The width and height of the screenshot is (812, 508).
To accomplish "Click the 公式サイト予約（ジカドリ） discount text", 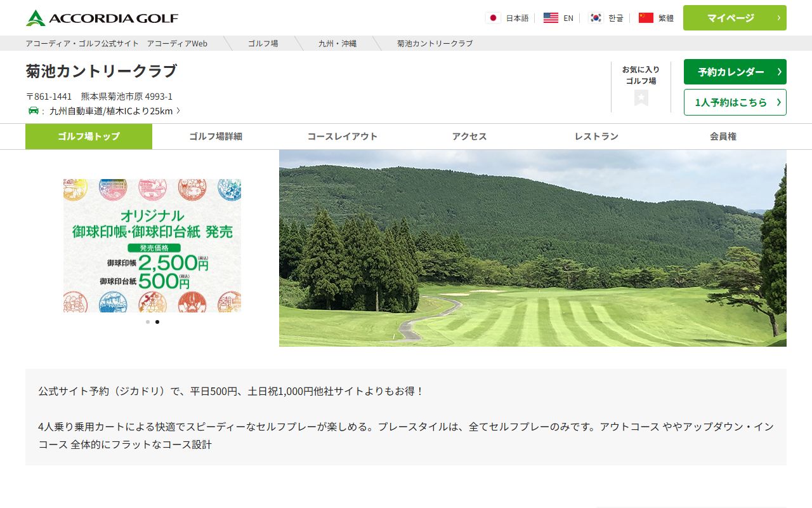I will tap(231, 391).
